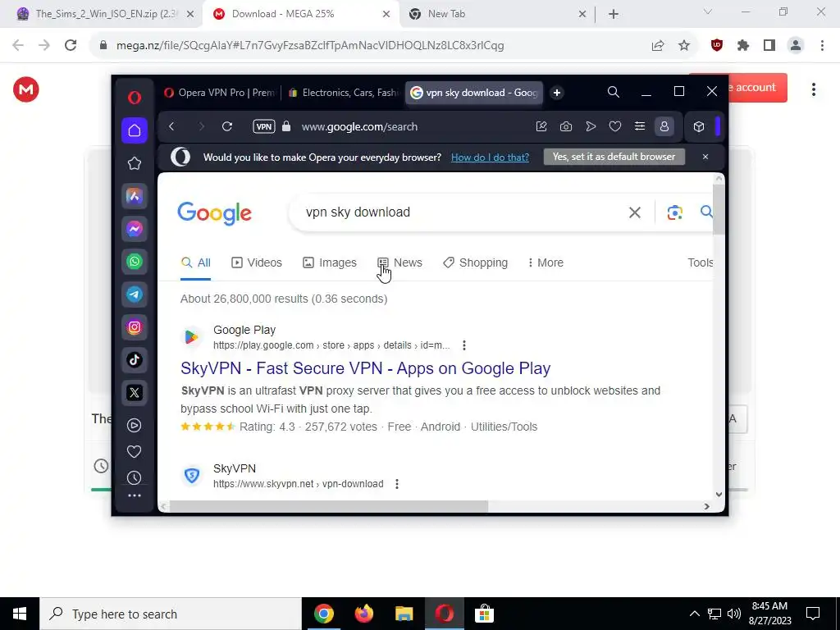Reload the Opera page
This screenshot has width=840, height=630.
pyautogui.click(x=227, y=126)
